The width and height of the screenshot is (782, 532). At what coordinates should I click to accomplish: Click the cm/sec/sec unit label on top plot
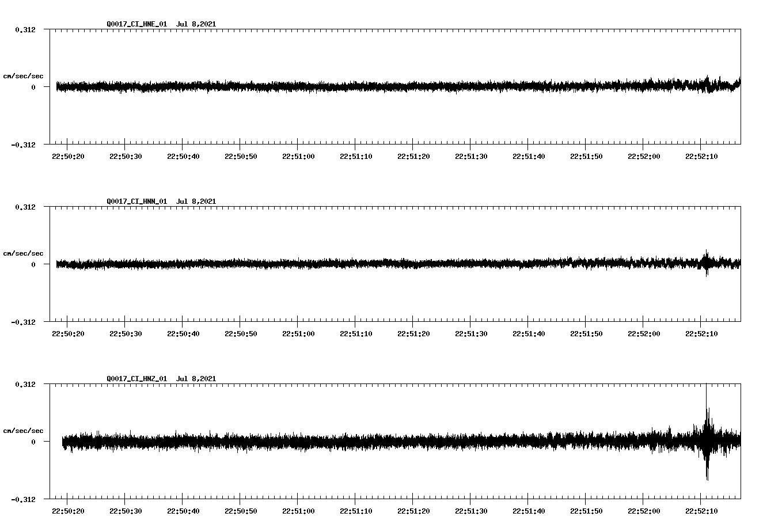pyautogui.click(x=23, y=75)
